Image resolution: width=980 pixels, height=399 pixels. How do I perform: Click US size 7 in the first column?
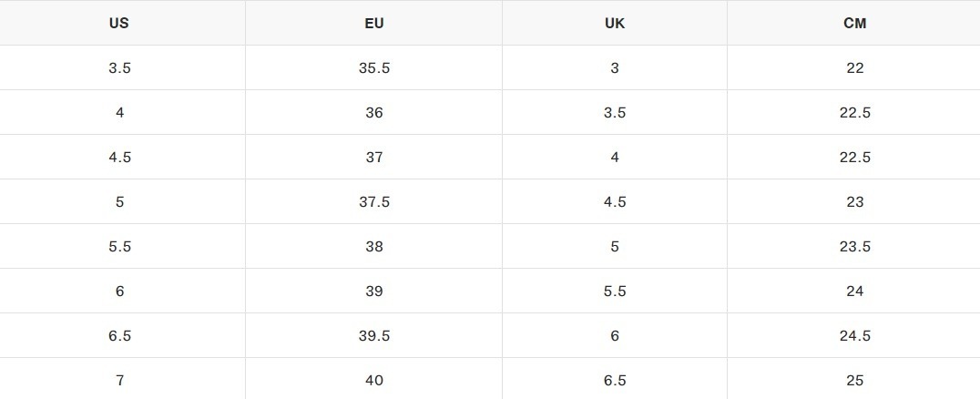(119, 381)
